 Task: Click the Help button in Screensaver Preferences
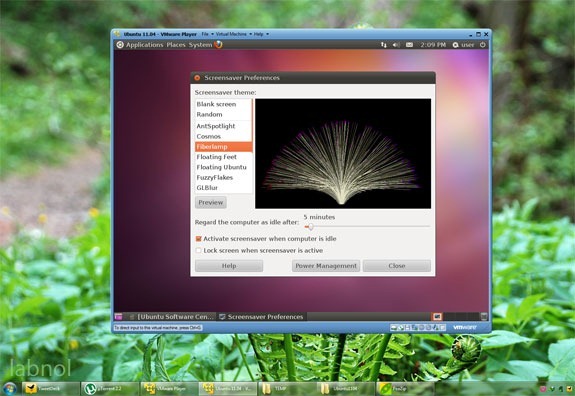[x=229, y=266]
